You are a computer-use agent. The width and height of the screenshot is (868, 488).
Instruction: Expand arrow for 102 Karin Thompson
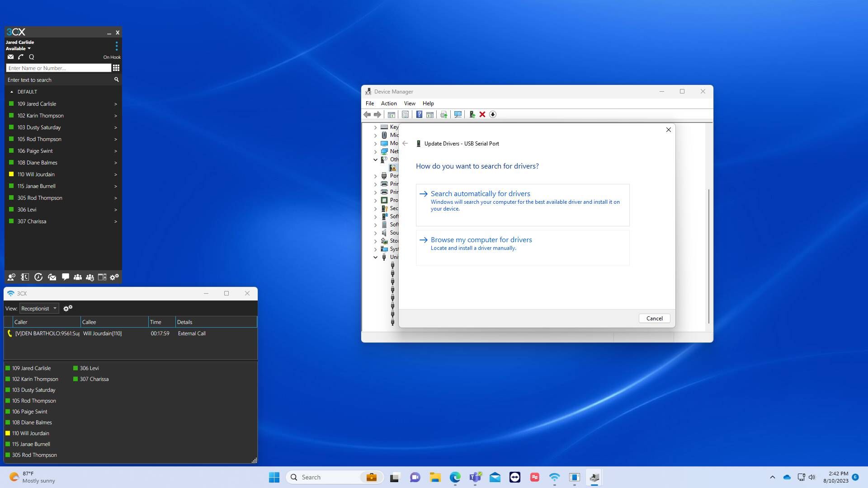(116, 116)
